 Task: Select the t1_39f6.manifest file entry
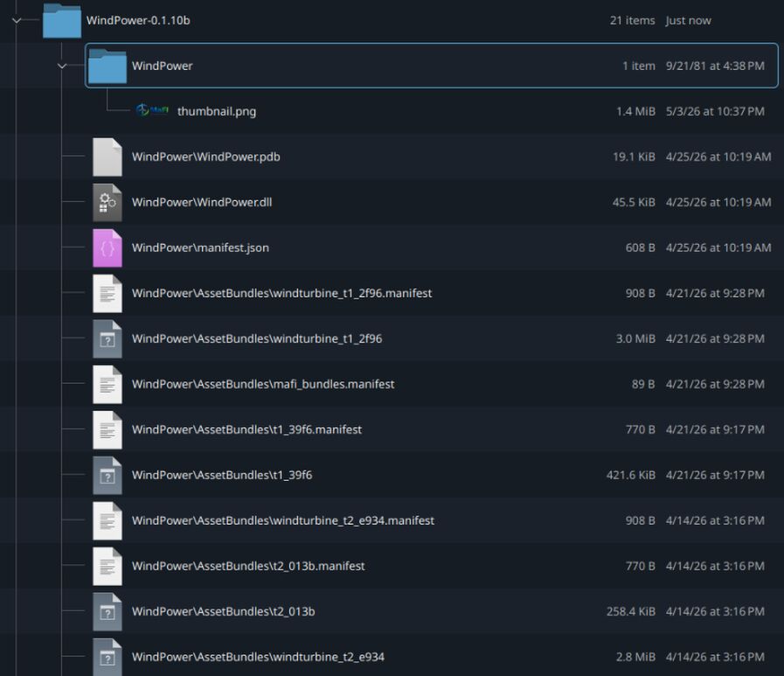(x=432, y=429)
